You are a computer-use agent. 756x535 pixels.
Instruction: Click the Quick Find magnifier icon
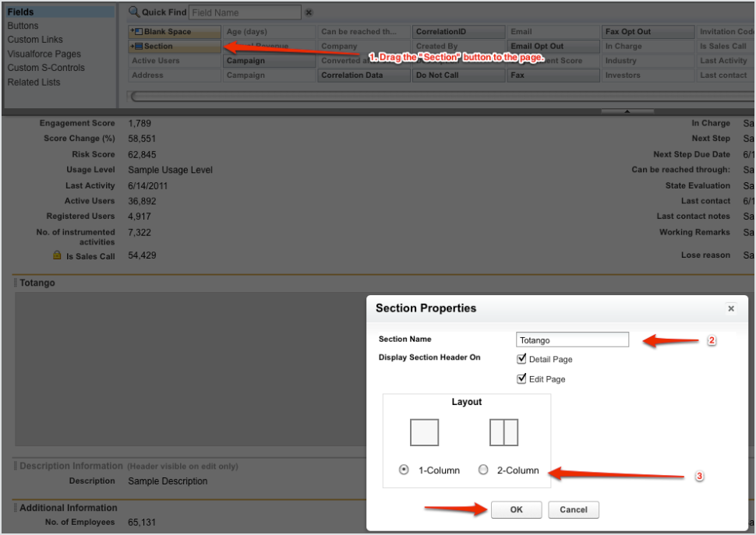click(134, 12)
